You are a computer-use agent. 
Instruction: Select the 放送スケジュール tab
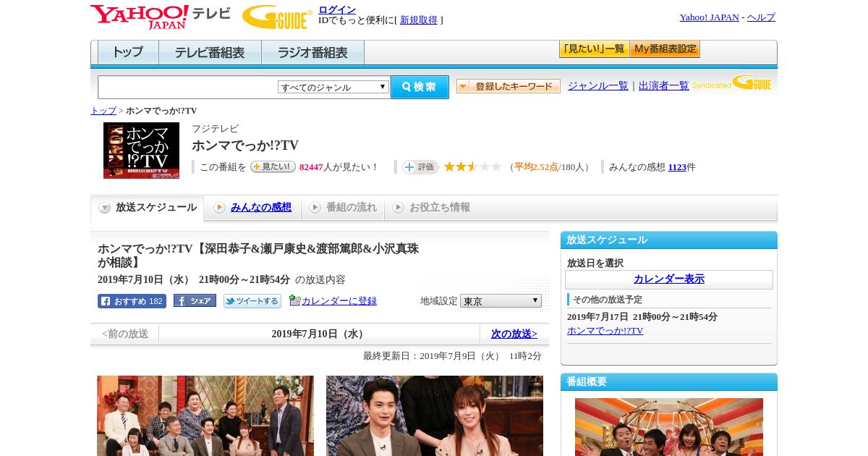click(x=148, y=208)
